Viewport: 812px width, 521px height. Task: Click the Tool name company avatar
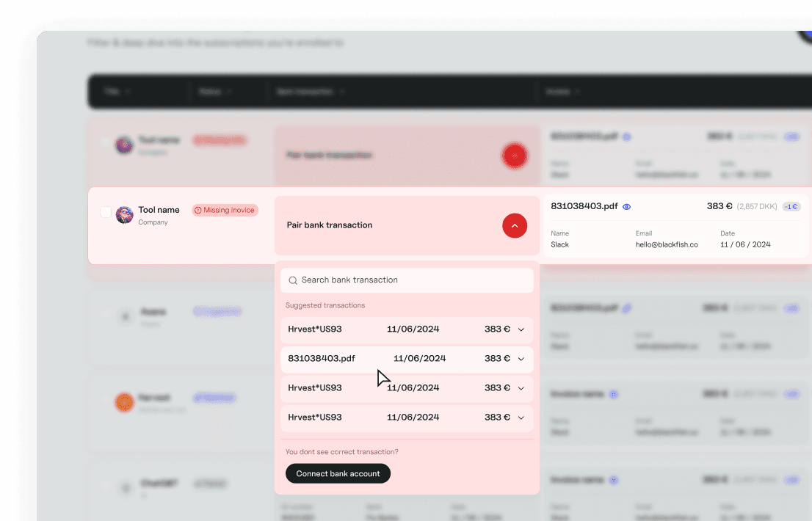(x=125, y=215)
